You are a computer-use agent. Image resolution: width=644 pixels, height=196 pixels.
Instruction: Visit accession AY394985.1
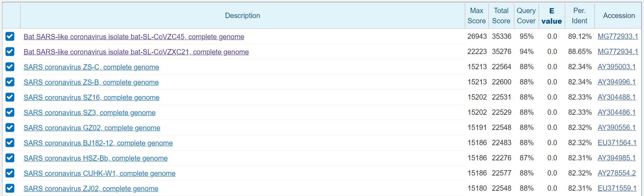click(617, 158)
